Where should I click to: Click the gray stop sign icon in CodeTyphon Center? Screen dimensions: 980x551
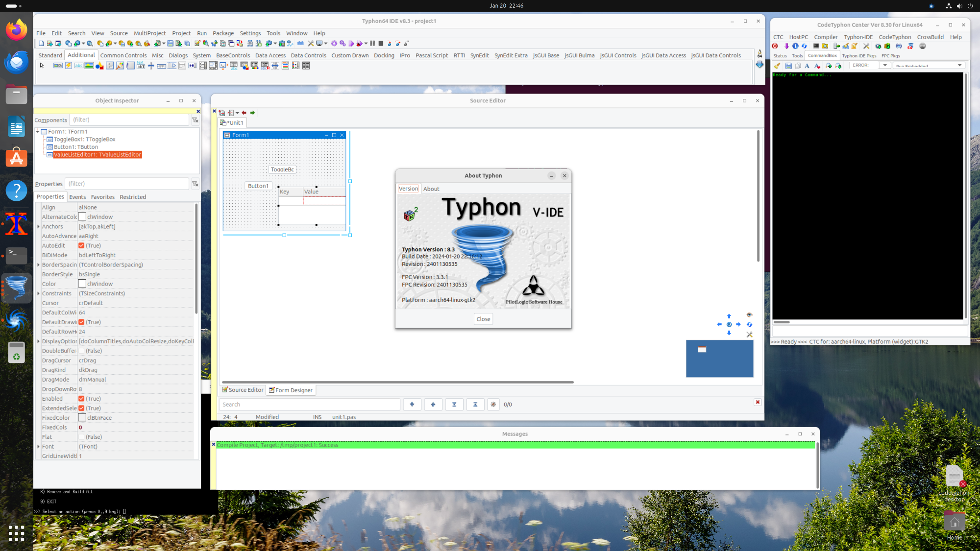coord(923,46)
